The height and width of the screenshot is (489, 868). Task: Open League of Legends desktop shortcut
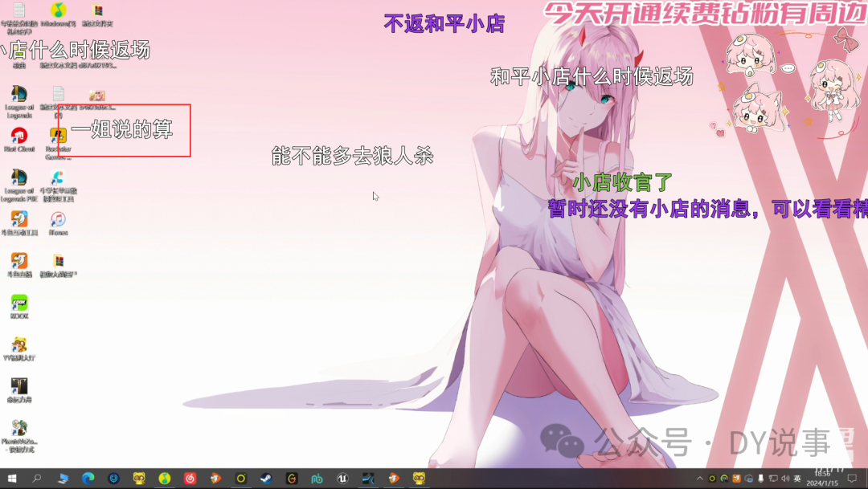[x=18, y=101]
